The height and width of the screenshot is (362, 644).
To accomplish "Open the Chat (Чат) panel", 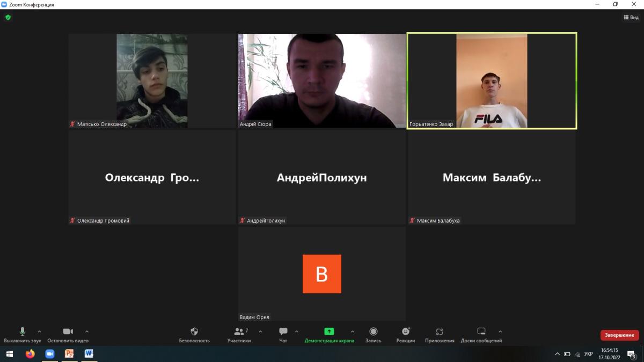I will 283,332.
